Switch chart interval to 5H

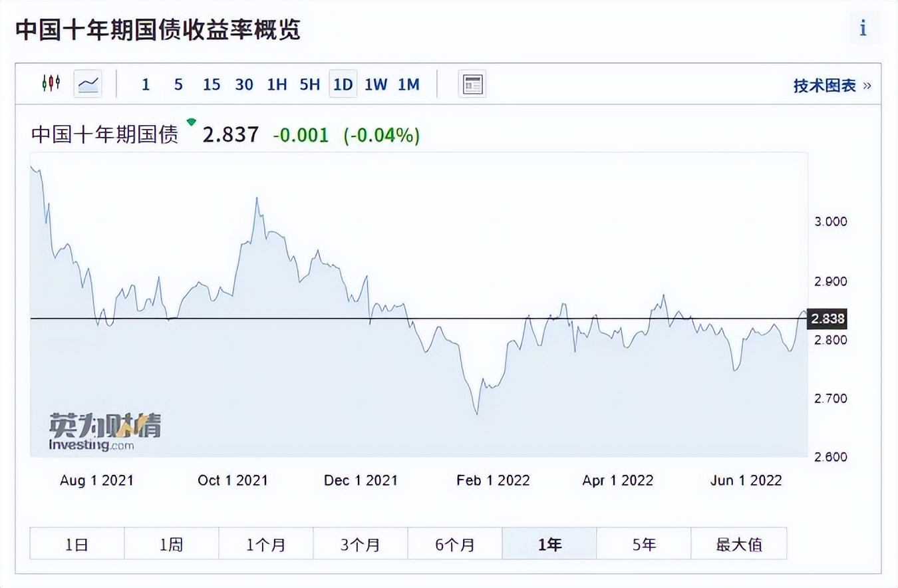[309, 84]
